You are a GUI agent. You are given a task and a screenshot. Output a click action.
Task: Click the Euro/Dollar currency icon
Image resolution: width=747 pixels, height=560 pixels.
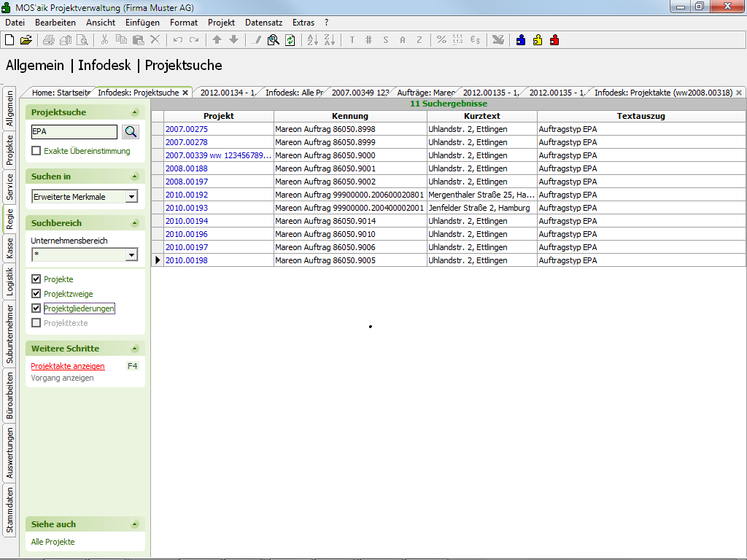coord(475,40)
